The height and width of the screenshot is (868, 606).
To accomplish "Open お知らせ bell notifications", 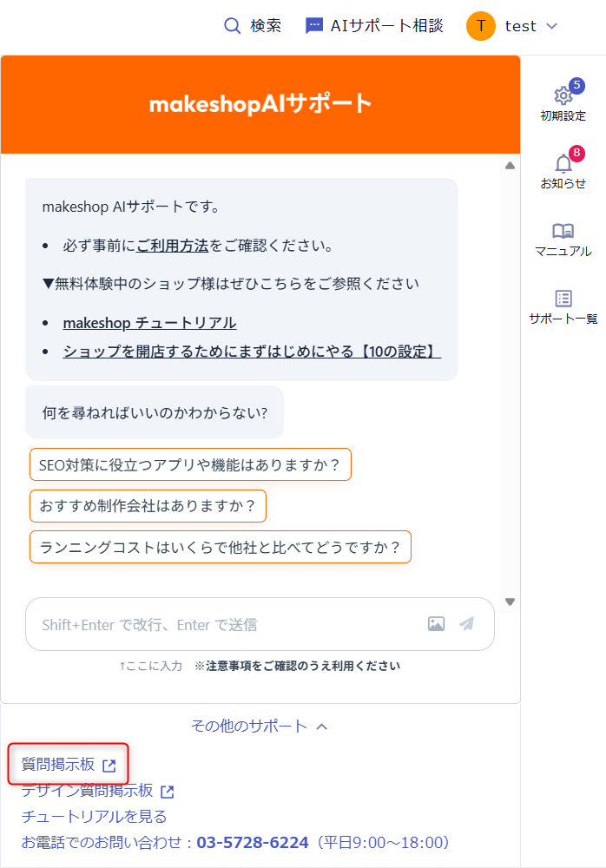I will (563, 164).
